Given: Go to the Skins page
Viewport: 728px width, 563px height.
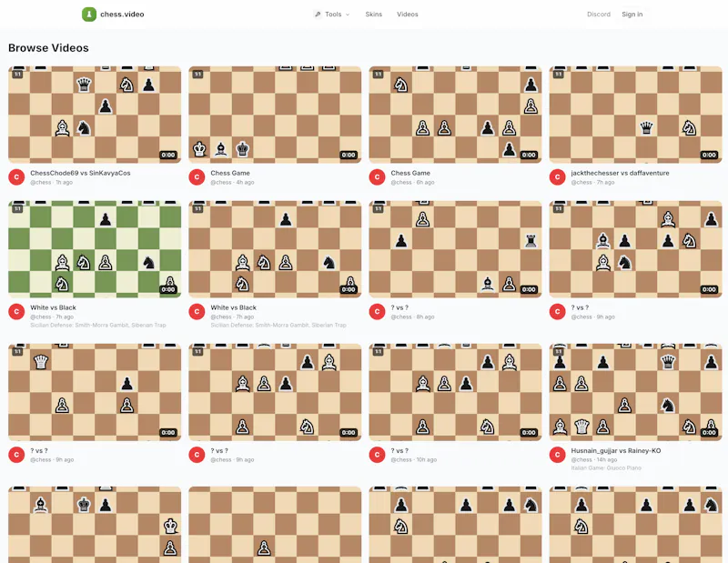Looking at the screenshot, I should tap(373, 15).
